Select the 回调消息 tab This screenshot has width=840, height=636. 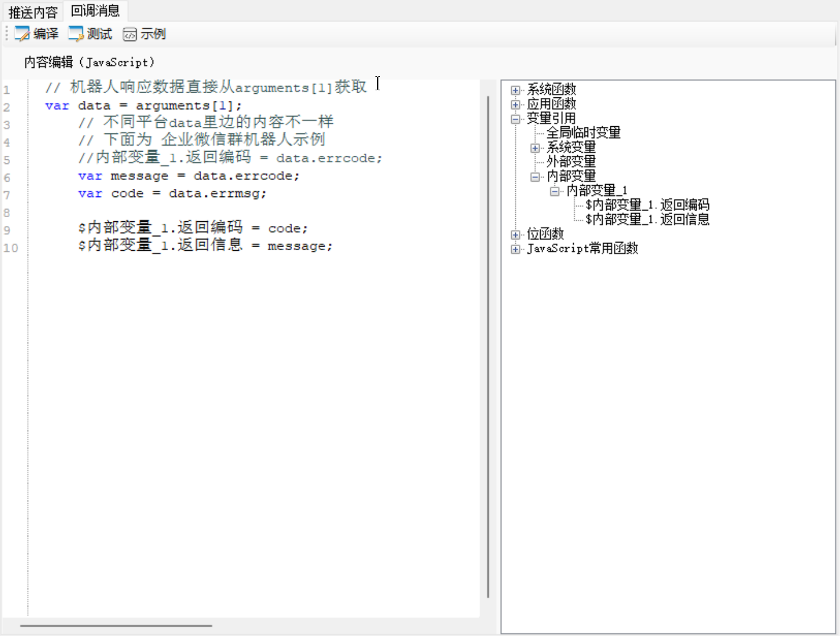point(95,11)
